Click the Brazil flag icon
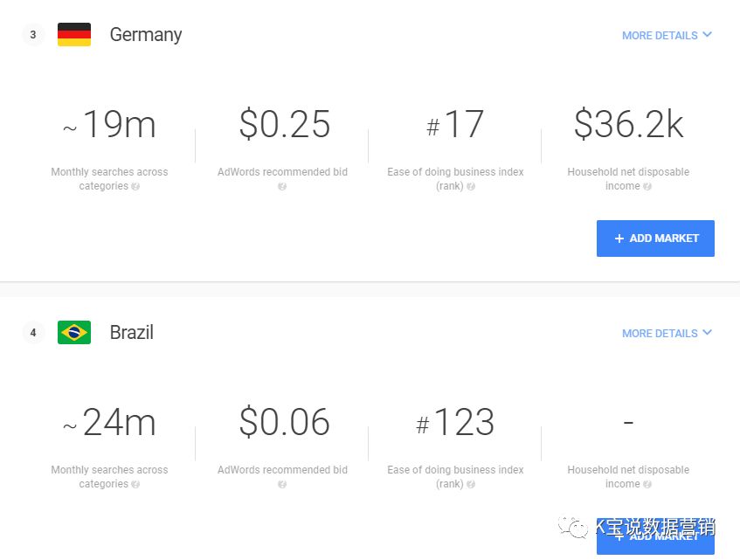Screen dimensions: 740x560 pyautogui.click(x=74, y=333)
